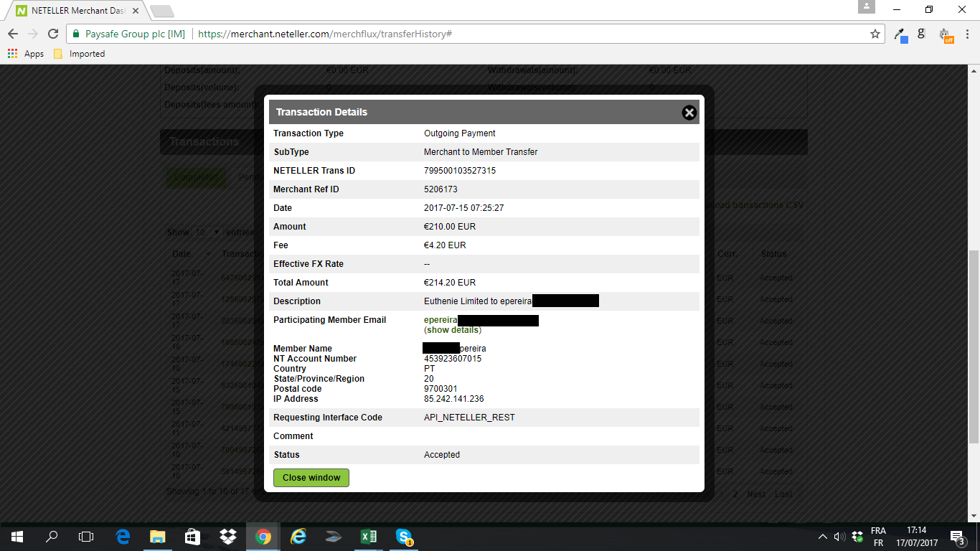
Task: Reload the page
Action: (52, 34)
